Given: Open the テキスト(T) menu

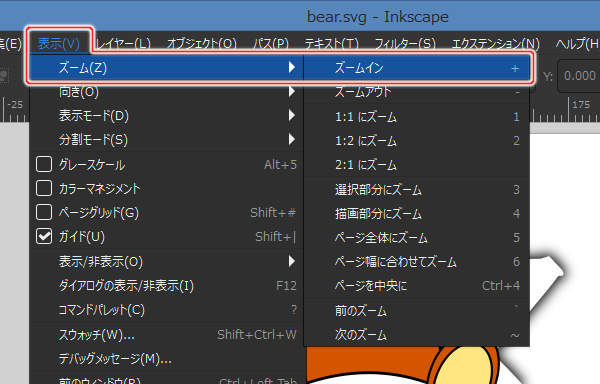Looking at the screenshot, I should pos(331,44).
